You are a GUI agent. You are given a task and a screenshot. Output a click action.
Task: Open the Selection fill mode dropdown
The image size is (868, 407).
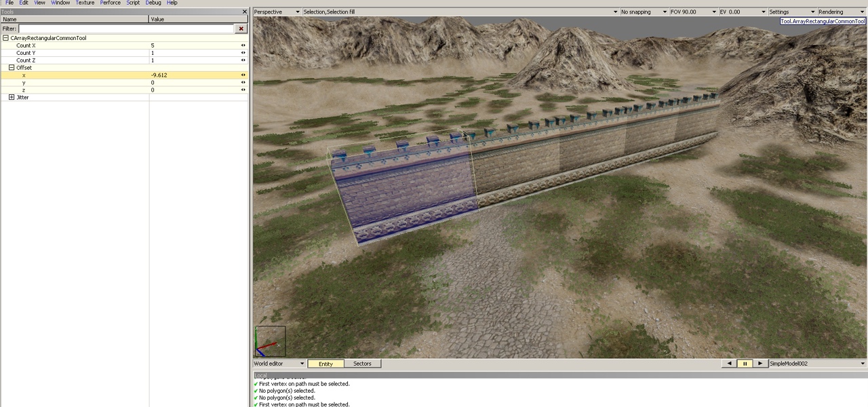(460, 12)
